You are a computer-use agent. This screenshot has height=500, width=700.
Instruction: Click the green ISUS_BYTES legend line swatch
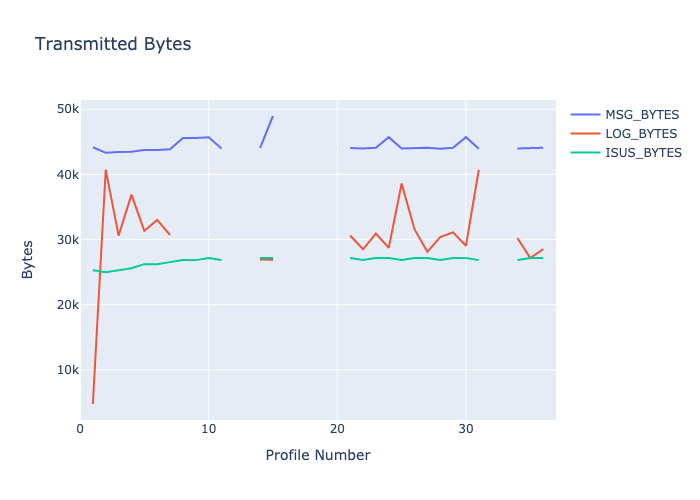coord(585,153)
